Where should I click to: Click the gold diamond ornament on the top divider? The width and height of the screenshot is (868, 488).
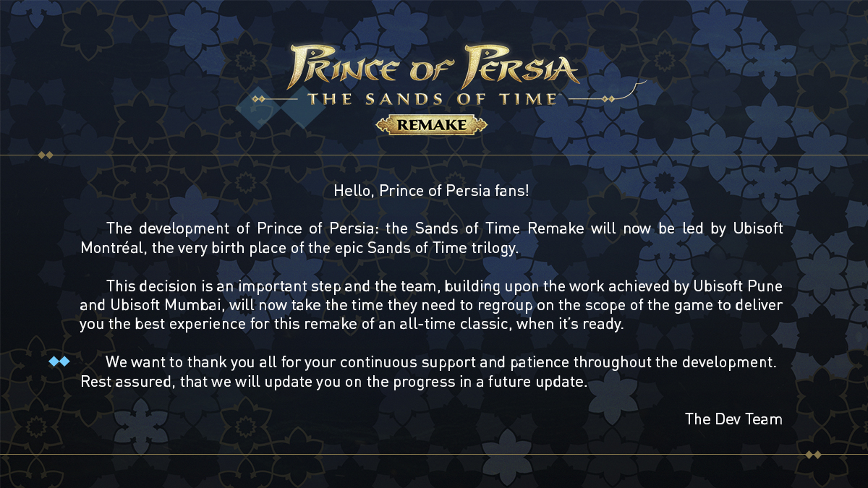tap(46, 155)
